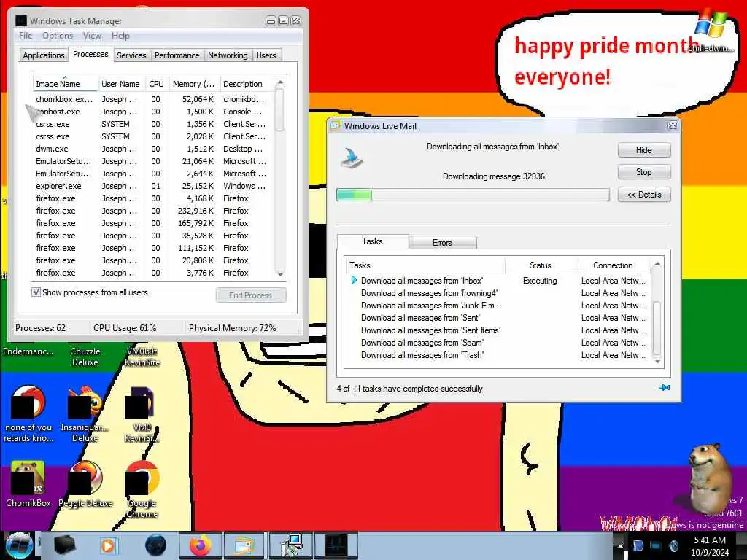Select the dwm.exe process row

[152, 149]
